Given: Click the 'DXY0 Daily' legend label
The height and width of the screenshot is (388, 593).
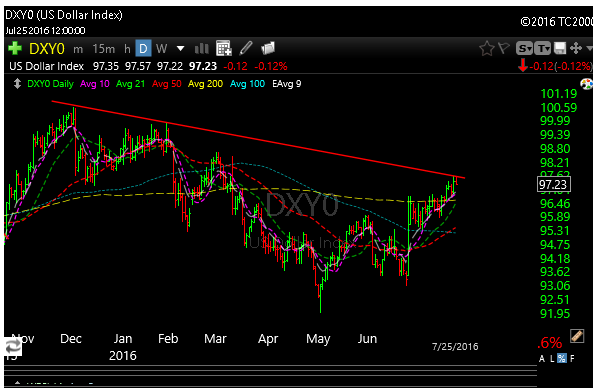Looking at the screenshot, I should (x=50, y=84).
